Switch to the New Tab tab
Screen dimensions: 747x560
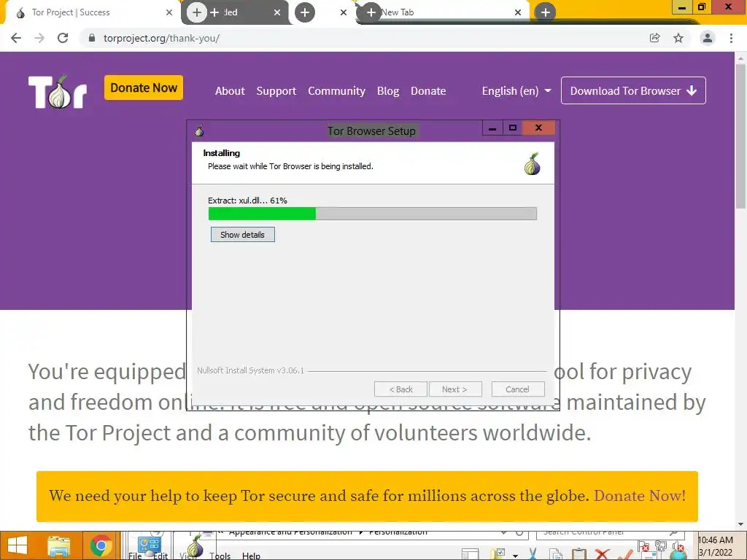point(443,12)
